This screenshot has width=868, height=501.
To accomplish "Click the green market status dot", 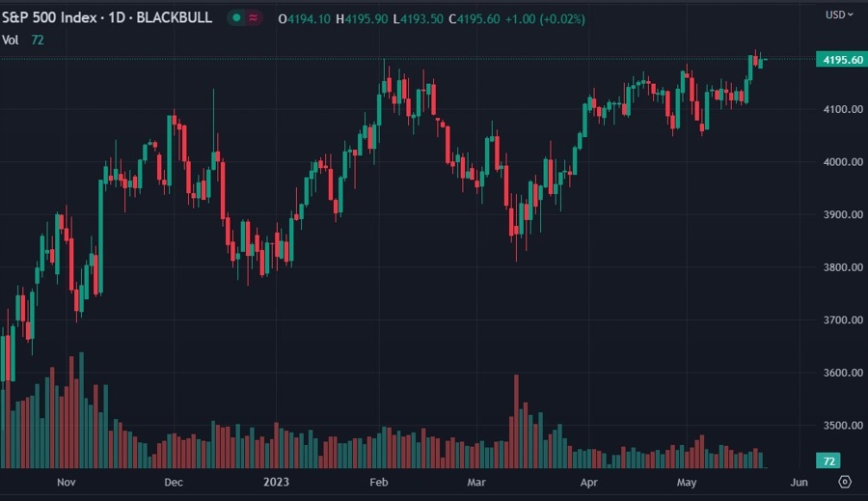I will point(236,17).
